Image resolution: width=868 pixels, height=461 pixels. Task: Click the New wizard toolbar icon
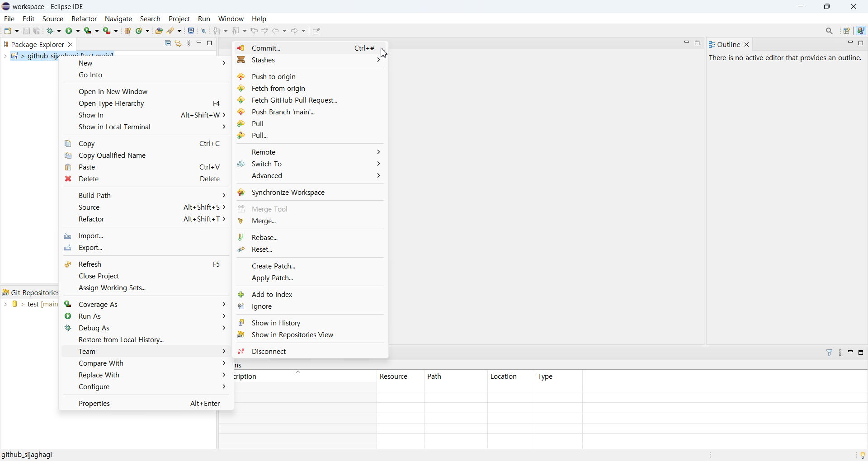pyautogui.click(x=8, y=31)
